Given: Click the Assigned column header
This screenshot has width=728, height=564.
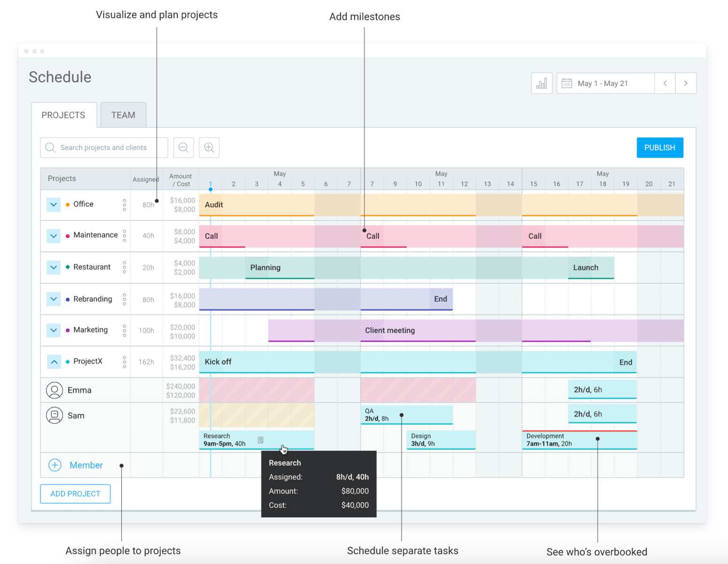Looking at the screenshot, I should (146, 180).
